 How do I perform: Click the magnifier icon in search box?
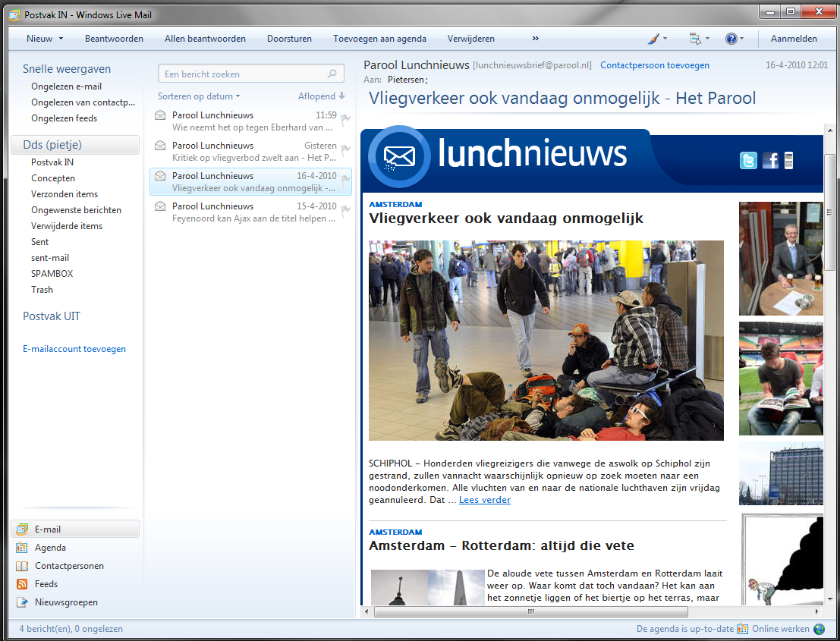click(332, 74)
